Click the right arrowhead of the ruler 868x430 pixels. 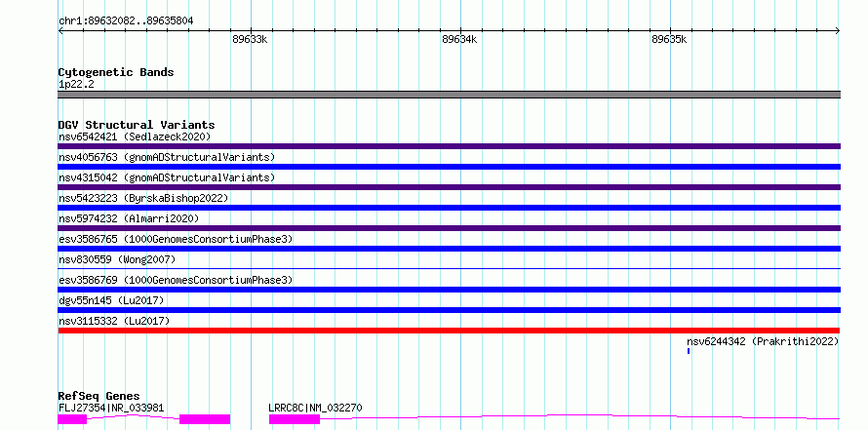click(x=838, y=31)
